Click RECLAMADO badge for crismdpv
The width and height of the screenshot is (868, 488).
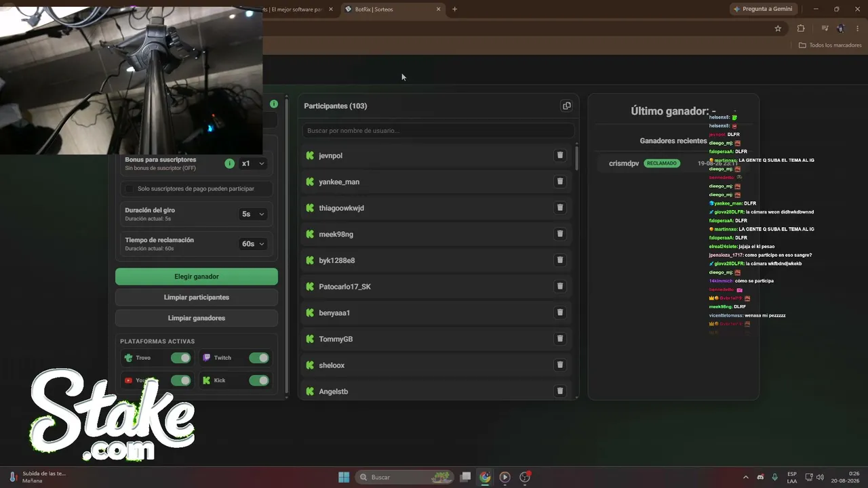pos(662,163)
